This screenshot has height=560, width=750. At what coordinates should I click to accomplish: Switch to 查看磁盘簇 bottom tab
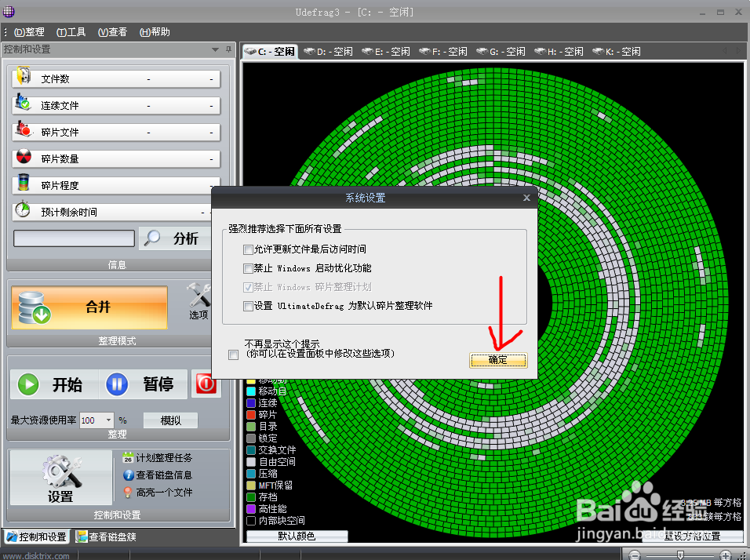pos(106,536)
